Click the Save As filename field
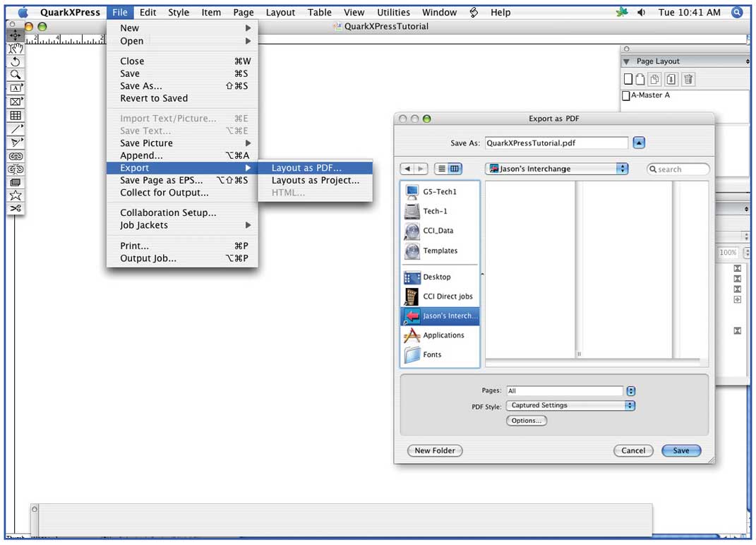 point(556,143)
